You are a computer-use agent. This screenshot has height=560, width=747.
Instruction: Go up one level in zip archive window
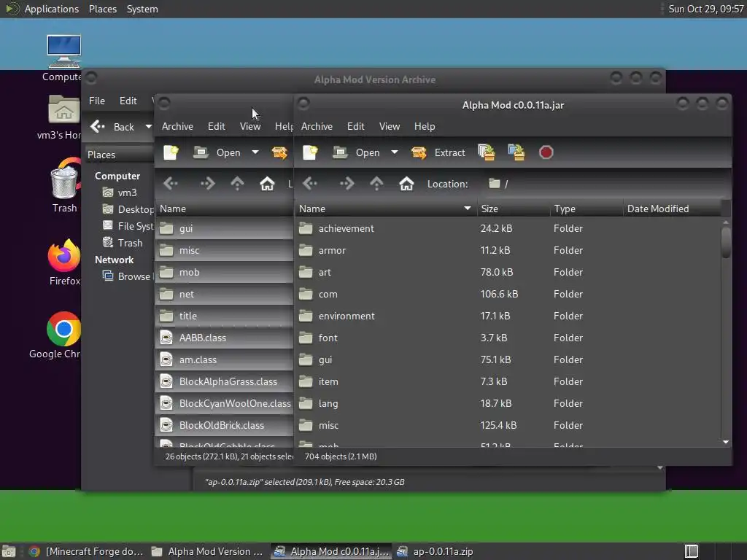point(237,183)
